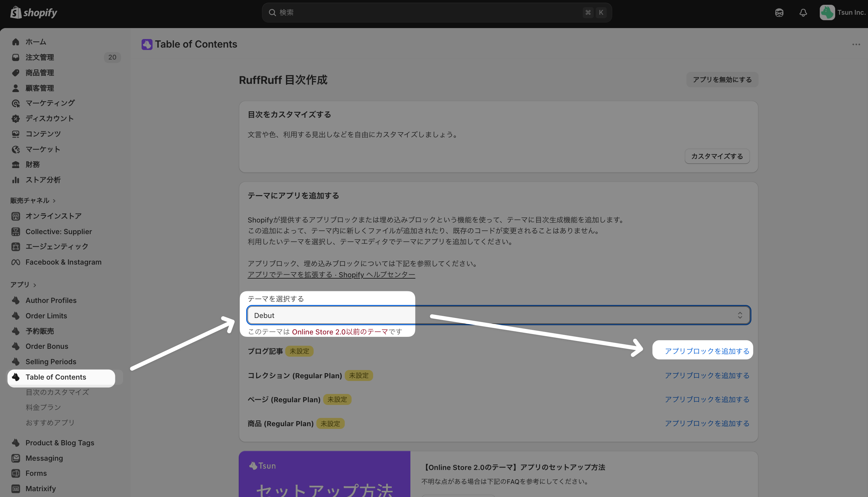
Task: Open 目次のカスタマイズ submenu item
Action: tap(57, 392)
